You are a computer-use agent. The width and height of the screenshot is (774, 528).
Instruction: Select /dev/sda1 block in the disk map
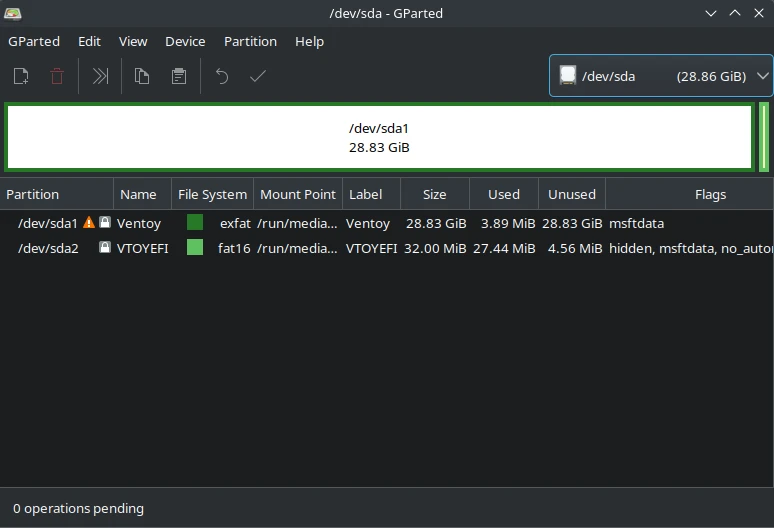click(380, 137)
